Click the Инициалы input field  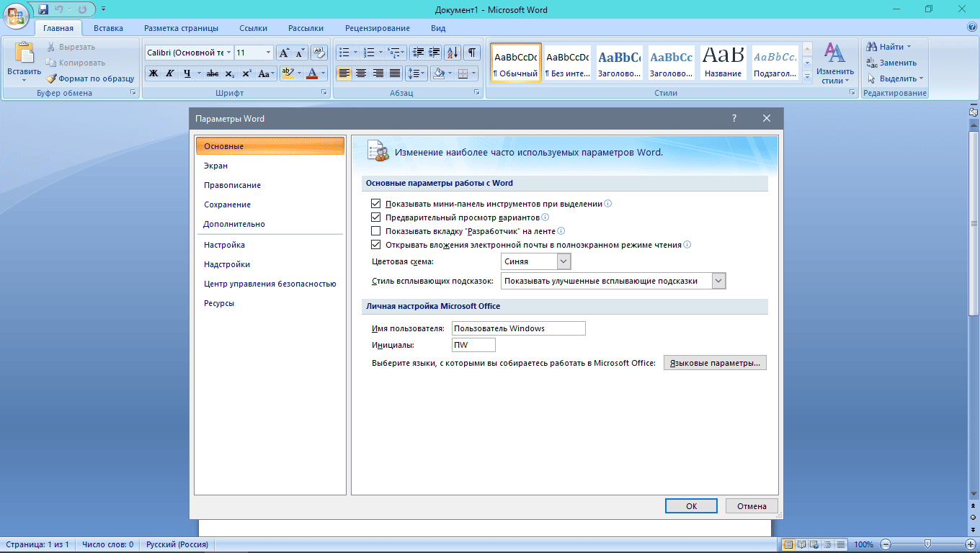point(473,345)
